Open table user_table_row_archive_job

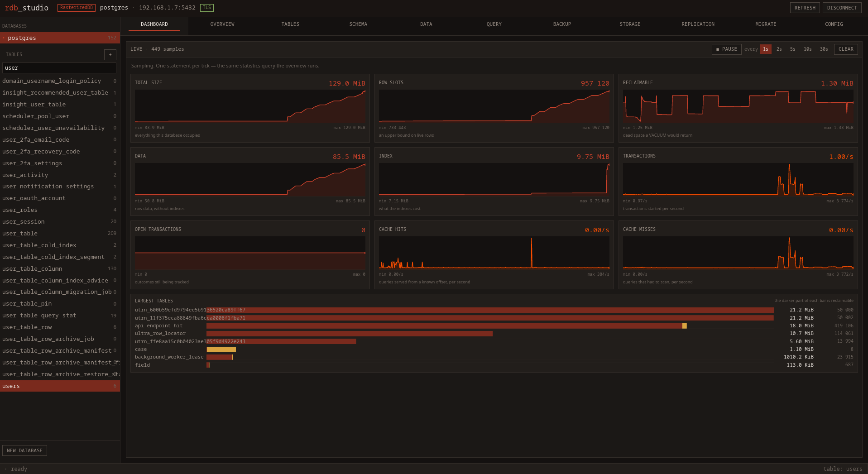pyautogui.click(x=60, y=339)
